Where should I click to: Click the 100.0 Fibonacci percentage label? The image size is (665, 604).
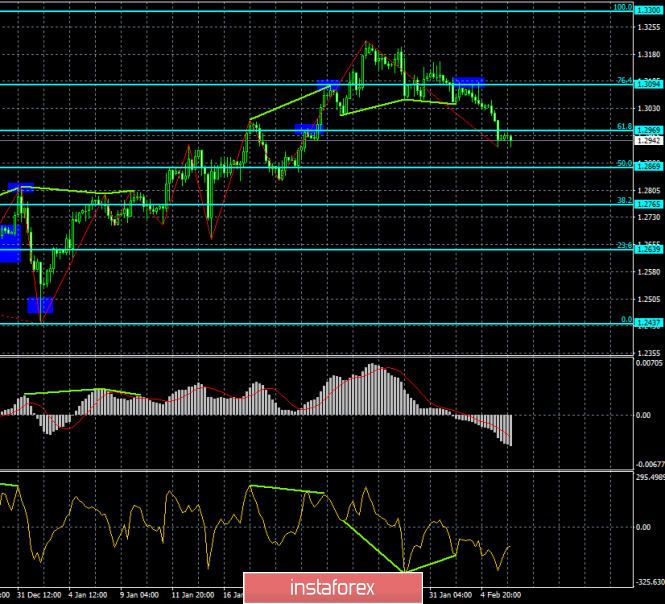[623, 7]
